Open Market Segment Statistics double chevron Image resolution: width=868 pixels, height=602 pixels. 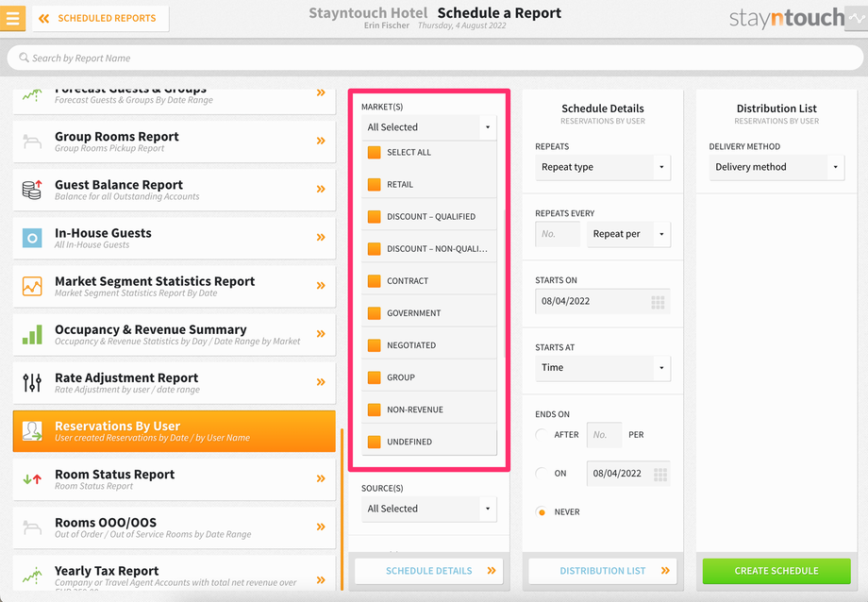(x=321, y=285)
